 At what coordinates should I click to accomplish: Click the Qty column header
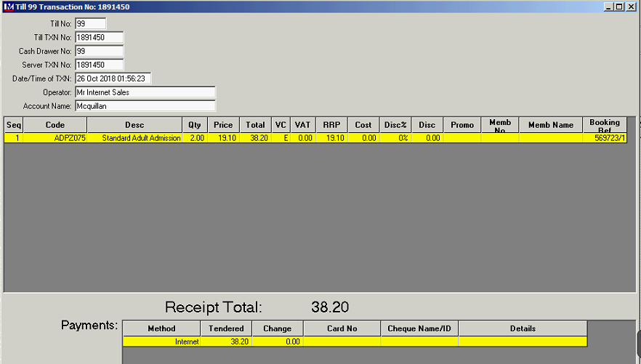(195, 125)
